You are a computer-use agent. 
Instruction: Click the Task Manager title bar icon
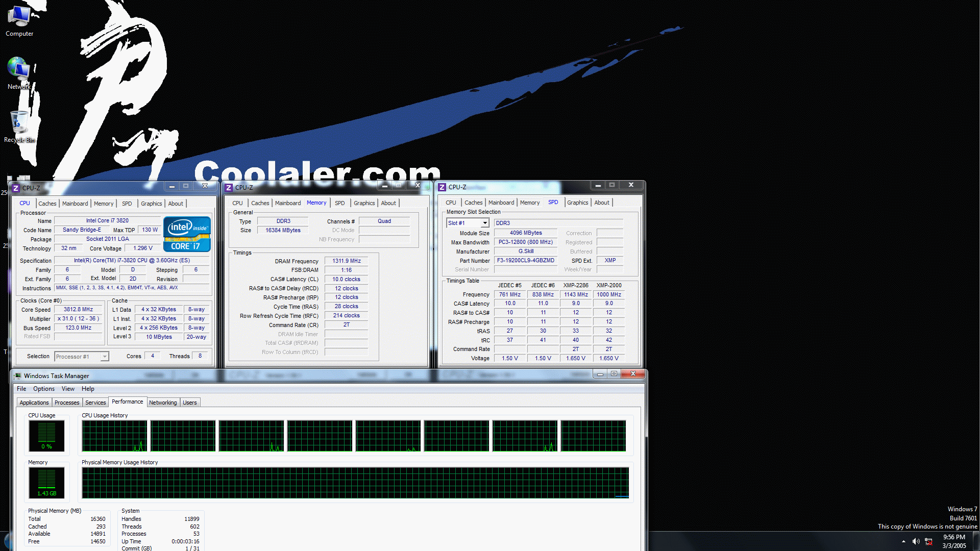(18, 376)
